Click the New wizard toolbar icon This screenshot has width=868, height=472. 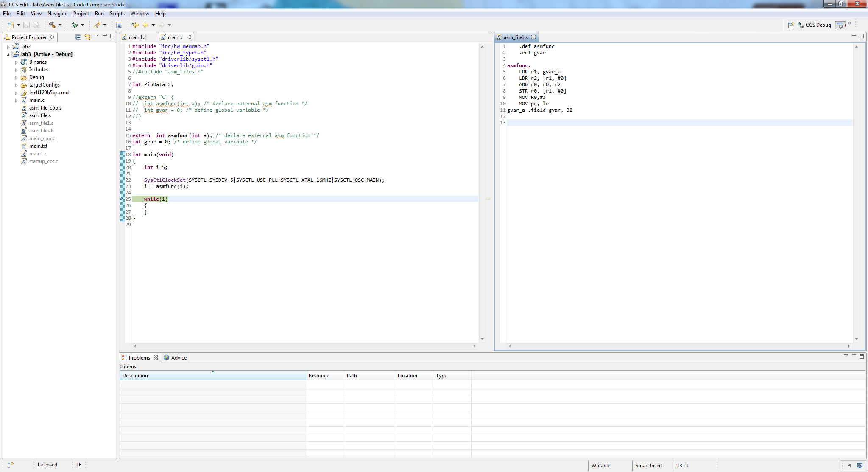click(11, 25)
